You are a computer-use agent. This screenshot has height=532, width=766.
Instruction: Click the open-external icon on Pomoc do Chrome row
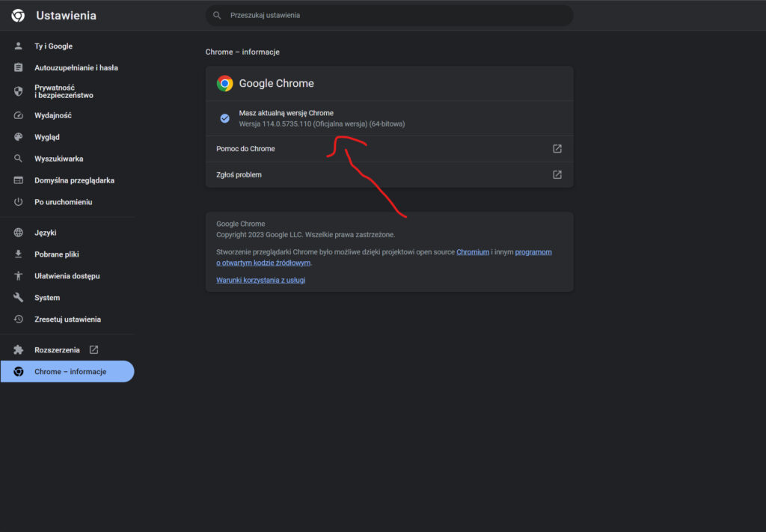pyautogui.click(x=557, y=148)
